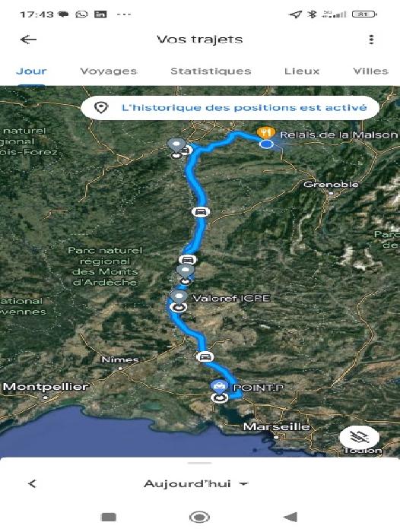Tap the Relais de la Maison restaurant icon
Image resolution: width=400 pixels, height=532 pixels.
click(266, 132)
